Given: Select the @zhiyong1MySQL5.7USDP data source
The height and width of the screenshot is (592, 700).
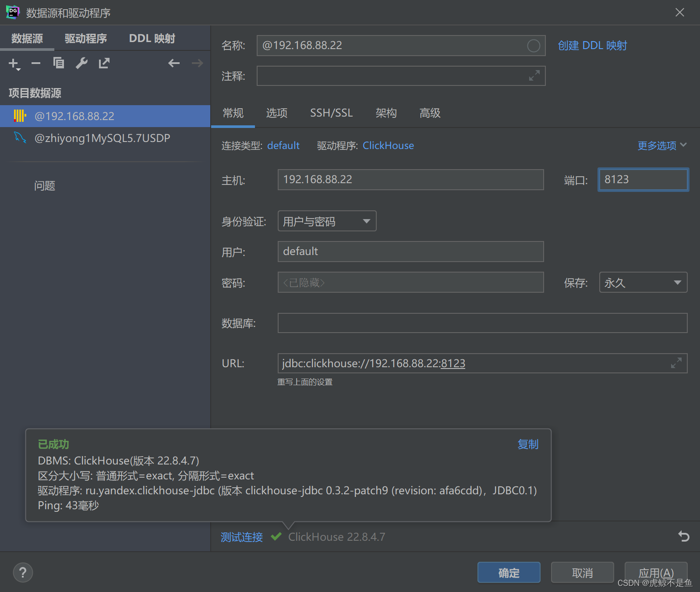Looking at the screenshot, I should (105, 138).
